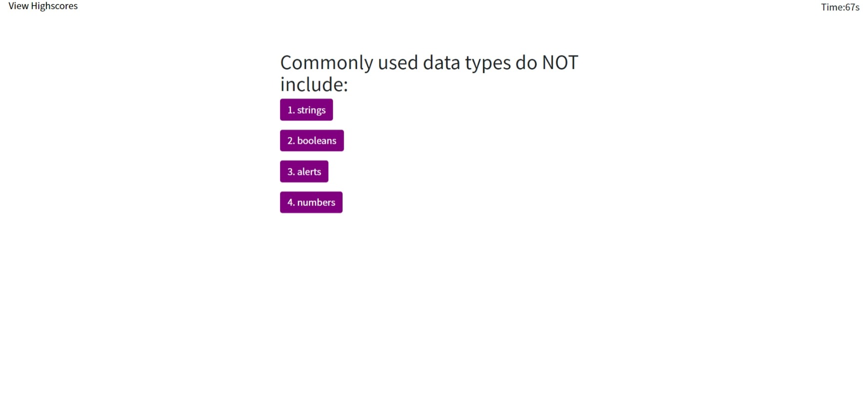Screen dimensions: 868x416
Task: Click the countdown timer at top right
Action: coord(840,7)
